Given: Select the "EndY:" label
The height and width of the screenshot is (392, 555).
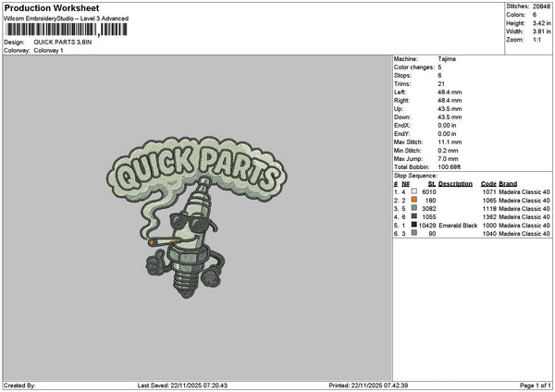Looking at the screenshot, I should coord(401,134).
